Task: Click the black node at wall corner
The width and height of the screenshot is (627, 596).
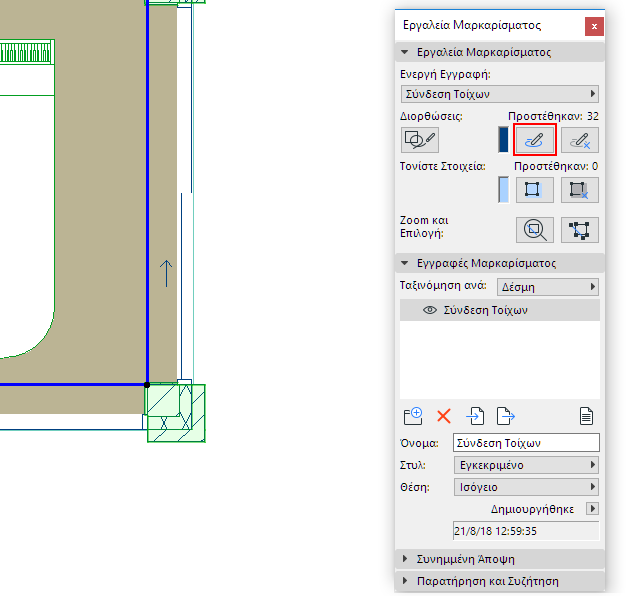Action: [147, 385]
